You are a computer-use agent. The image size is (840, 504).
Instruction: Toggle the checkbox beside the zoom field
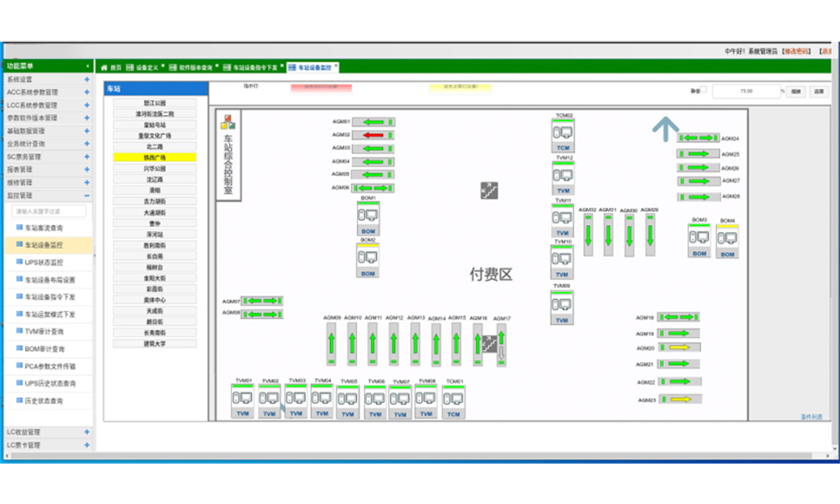point(704,90)
